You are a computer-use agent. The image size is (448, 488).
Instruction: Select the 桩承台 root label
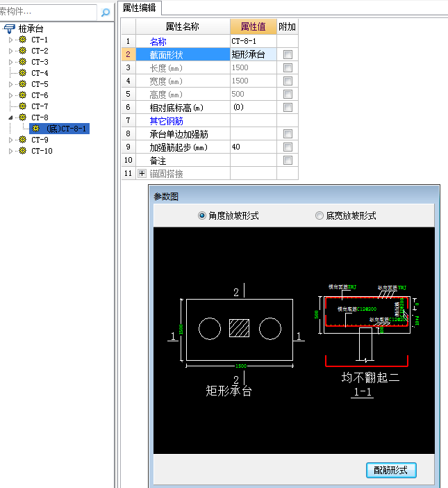(31, 29)
